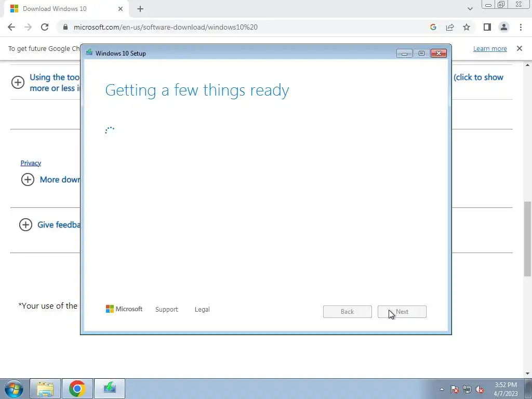Open network status icon in tray

pos(467,389)
